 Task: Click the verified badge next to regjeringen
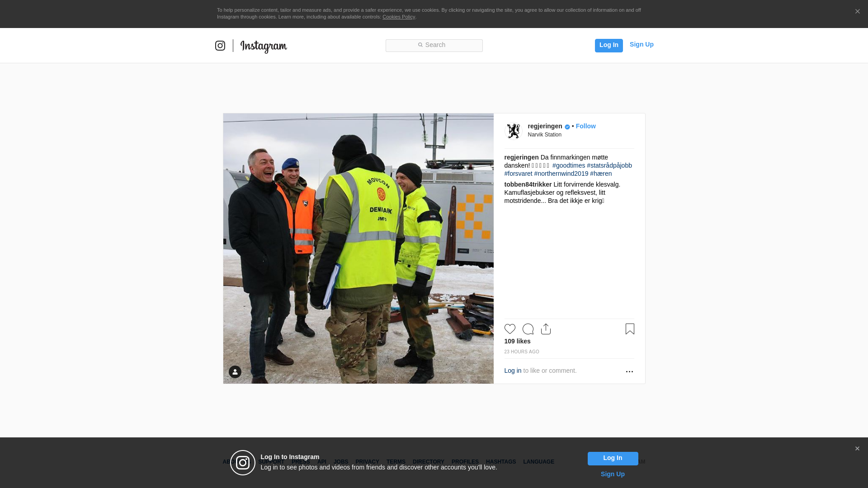point(567,127)
